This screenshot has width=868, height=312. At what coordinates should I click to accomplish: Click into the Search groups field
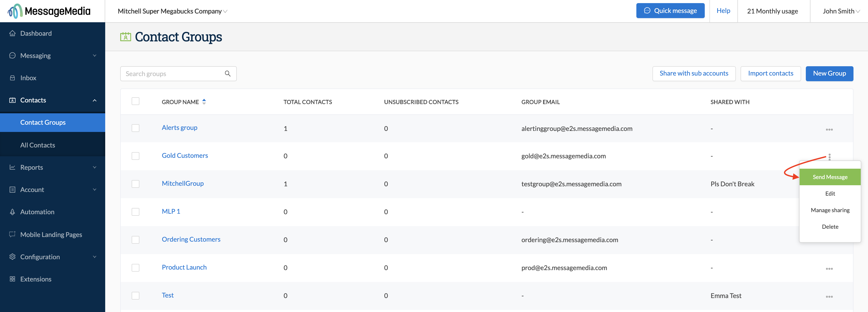tap(172, 74)
